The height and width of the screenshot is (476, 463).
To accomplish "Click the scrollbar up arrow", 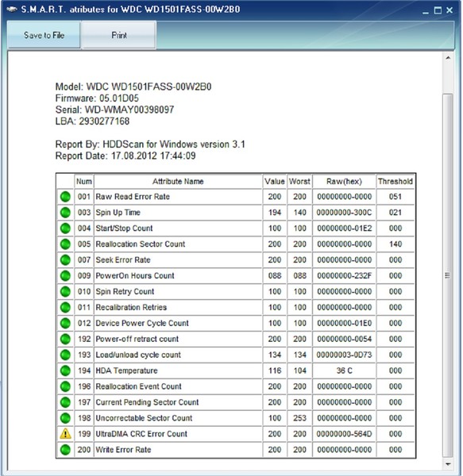I will (448, 58).
